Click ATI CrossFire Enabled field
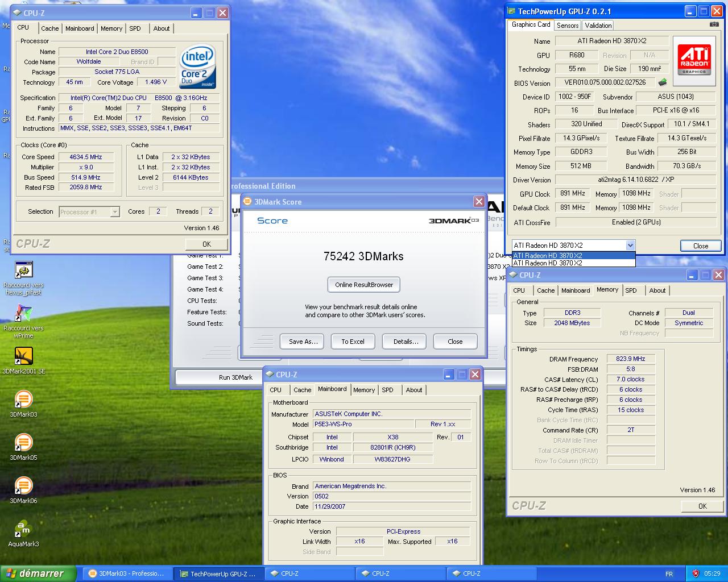728x582 pixels. [635, 223]
